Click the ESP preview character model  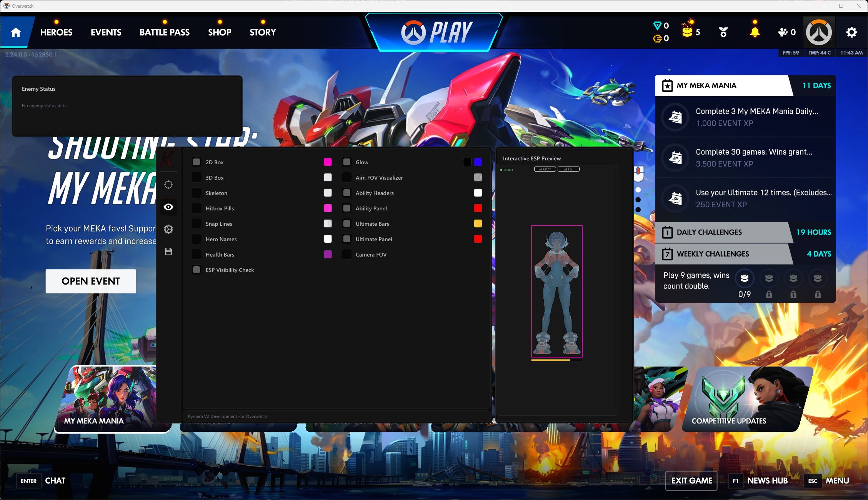[x=556, y=292]
